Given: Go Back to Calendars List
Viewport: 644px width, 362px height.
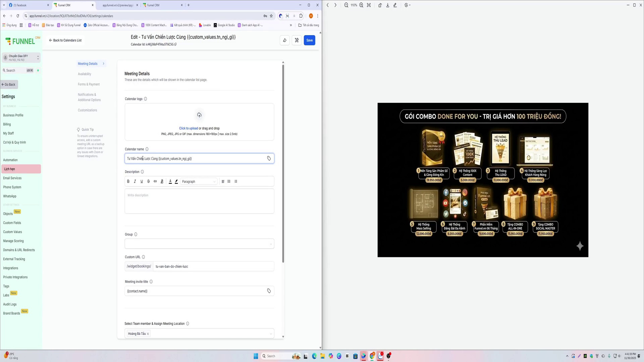Looking at the screenshot, I should [65, 40].
